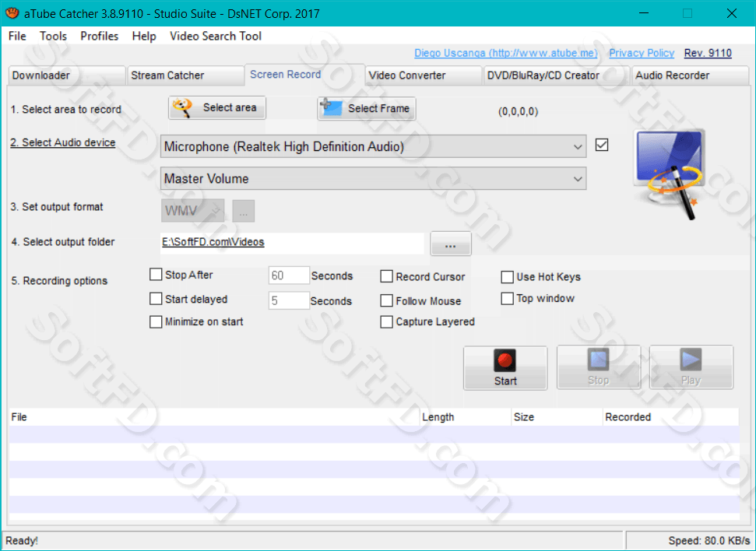This screenshot has width=756, height=551.
Task: Click the File column header
Action: [x=214, y=417]
